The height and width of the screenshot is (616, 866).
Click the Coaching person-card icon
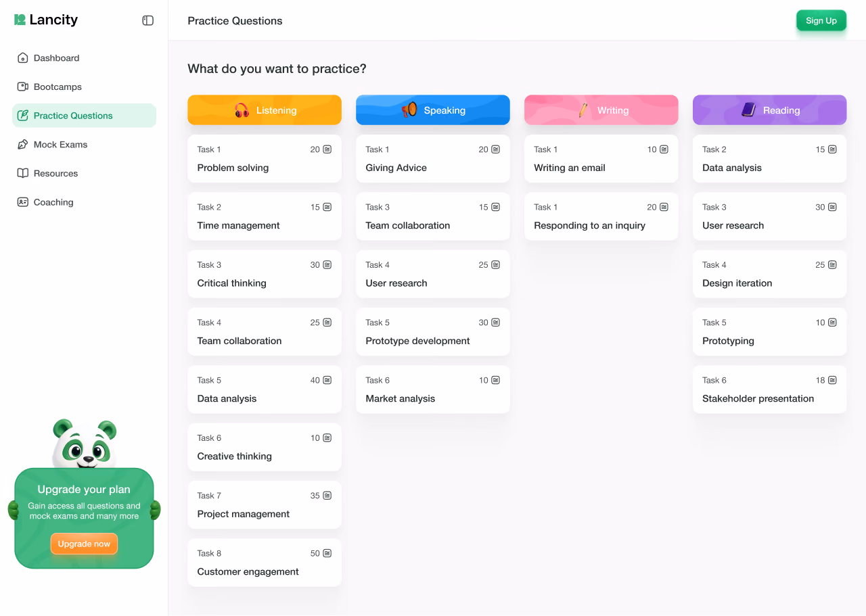coord(23,202)
